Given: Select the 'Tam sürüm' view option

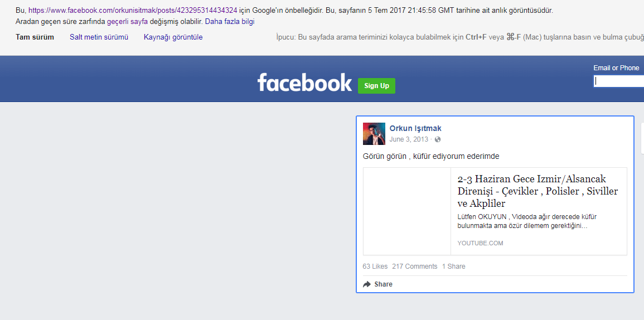Looking at the screenshot, I should point(35,37).
